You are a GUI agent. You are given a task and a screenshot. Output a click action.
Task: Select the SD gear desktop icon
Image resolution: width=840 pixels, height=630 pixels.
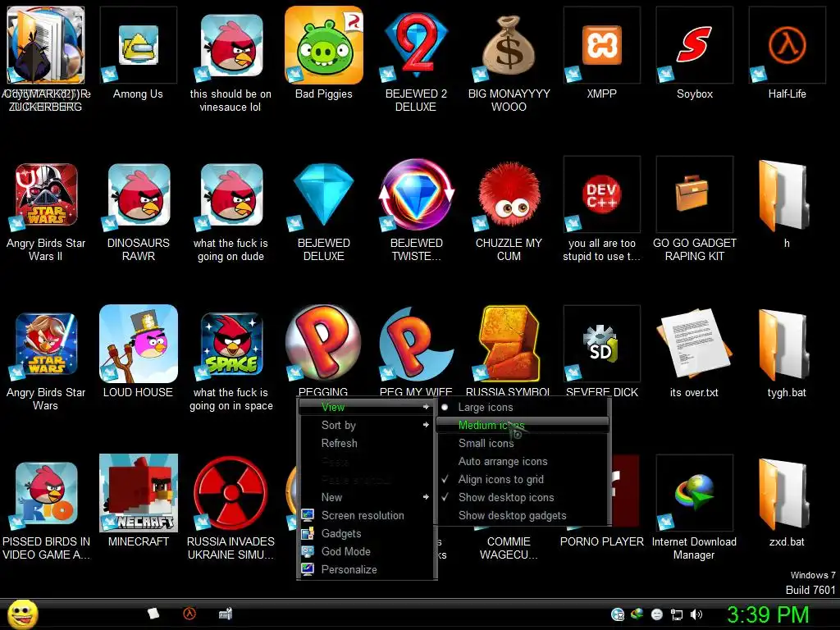(x=601, y=344)
